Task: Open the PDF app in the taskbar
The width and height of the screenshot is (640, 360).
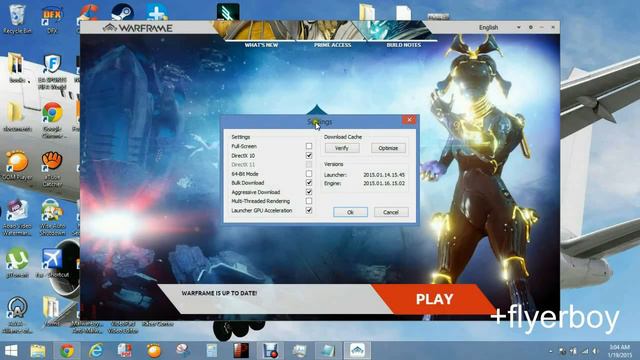Action: [124, 351]
